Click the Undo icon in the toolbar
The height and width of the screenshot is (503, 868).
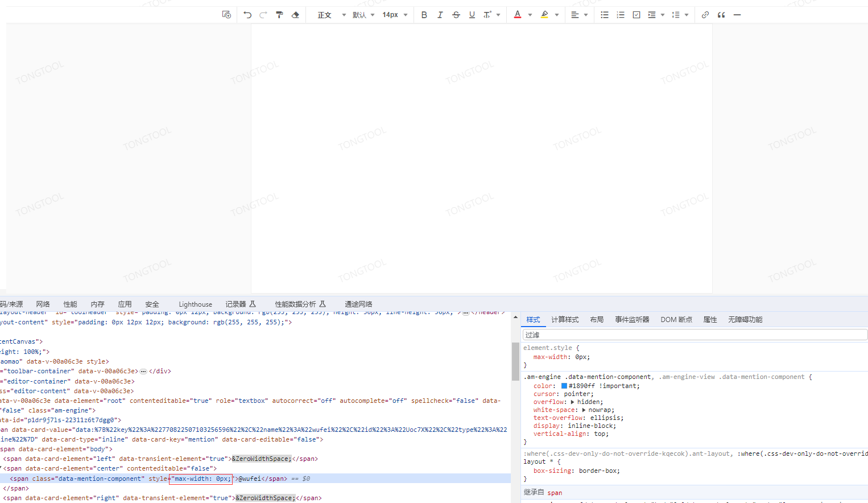tap(247, 15)
